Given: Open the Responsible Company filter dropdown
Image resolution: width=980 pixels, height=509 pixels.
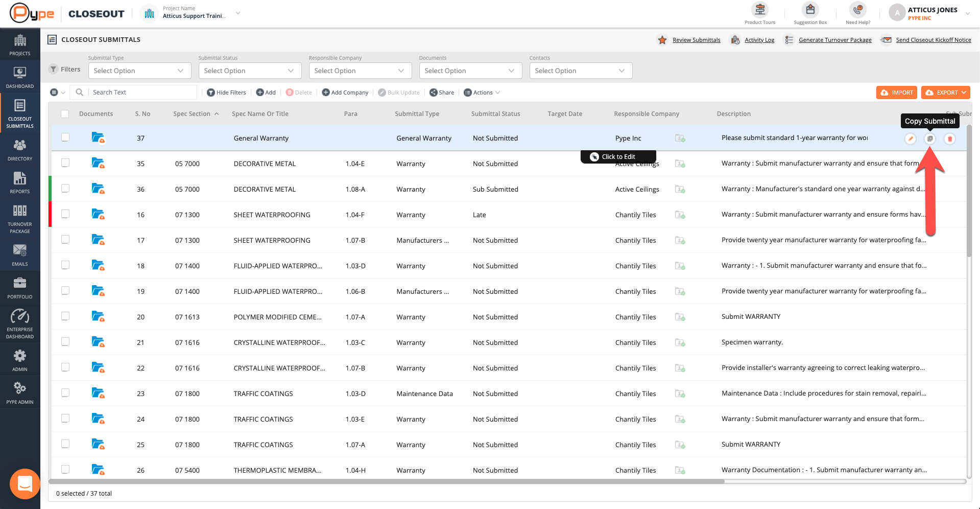Looking at the screenshot, I should pyautogui.click(x=360, y=71).
